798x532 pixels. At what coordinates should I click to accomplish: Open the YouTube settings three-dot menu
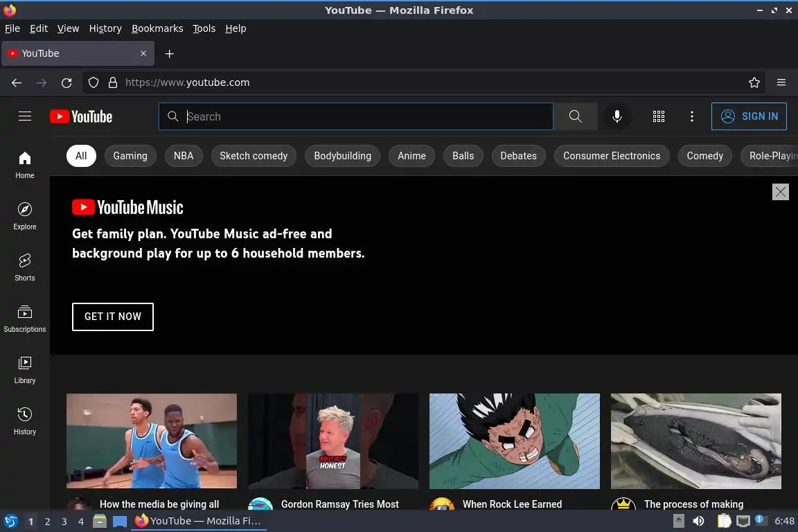click(x=691, y=116)
